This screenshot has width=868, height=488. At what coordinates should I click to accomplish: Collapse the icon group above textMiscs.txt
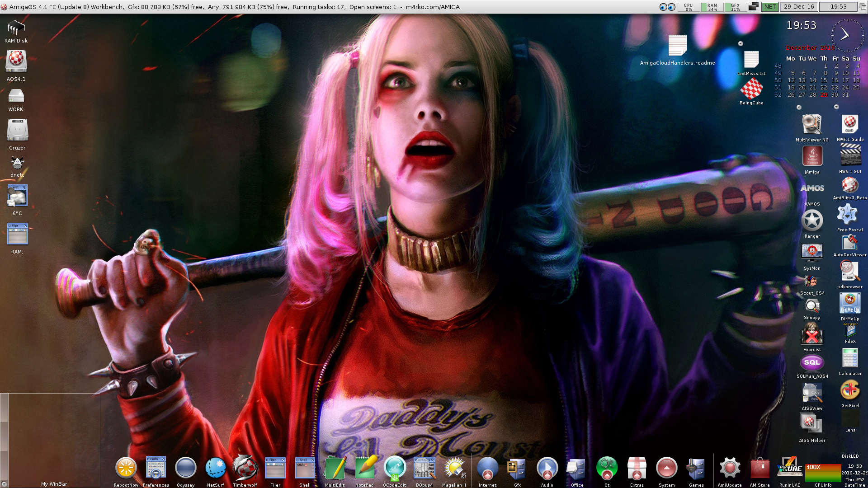click(x=741, y=43)
